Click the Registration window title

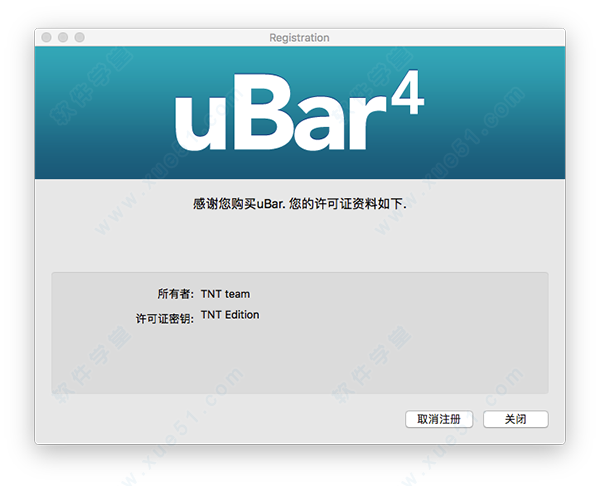(299, 38)
